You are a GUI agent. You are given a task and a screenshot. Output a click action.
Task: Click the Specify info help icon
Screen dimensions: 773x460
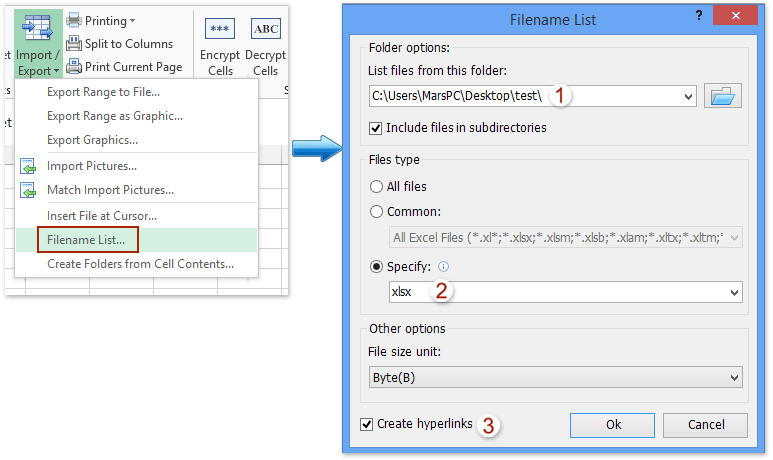444,267
